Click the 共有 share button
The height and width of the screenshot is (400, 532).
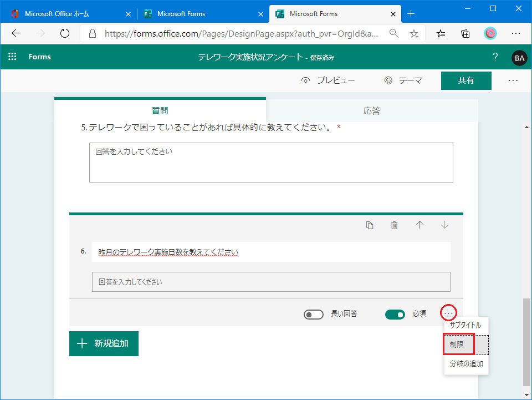(466, 80)
